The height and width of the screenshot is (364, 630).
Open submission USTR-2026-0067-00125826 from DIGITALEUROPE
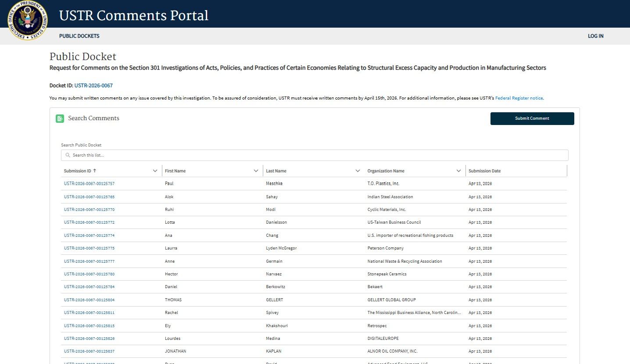tap(89, 339)
